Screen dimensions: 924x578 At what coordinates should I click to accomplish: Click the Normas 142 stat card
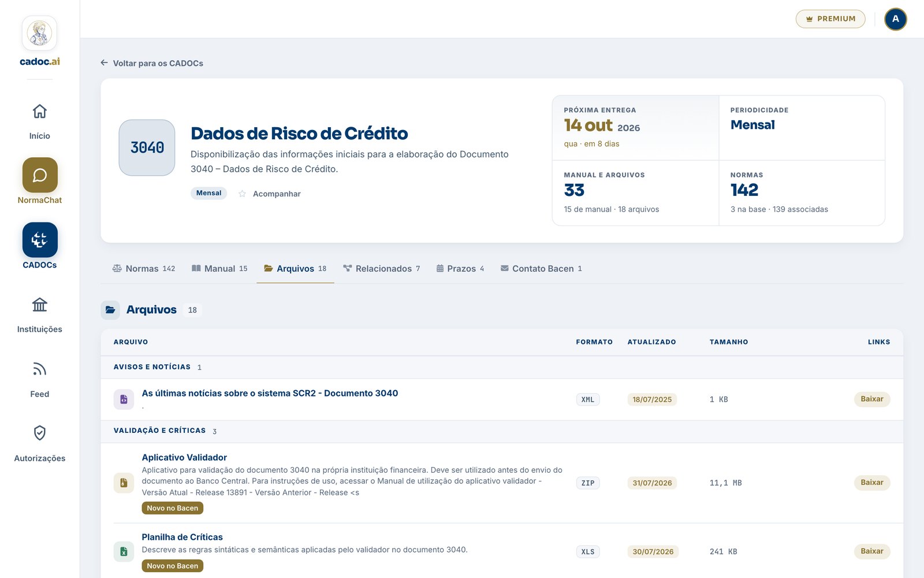click(x=802, y=193)
